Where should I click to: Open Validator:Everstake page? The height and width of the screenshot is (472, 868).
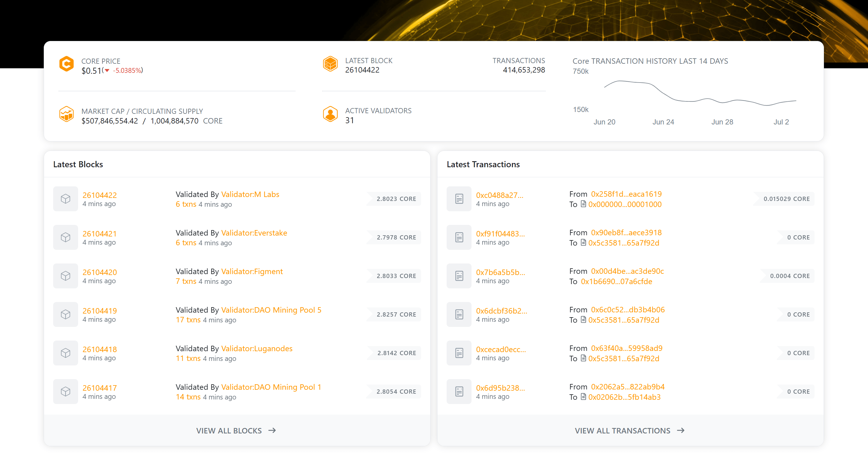[254, 233]
